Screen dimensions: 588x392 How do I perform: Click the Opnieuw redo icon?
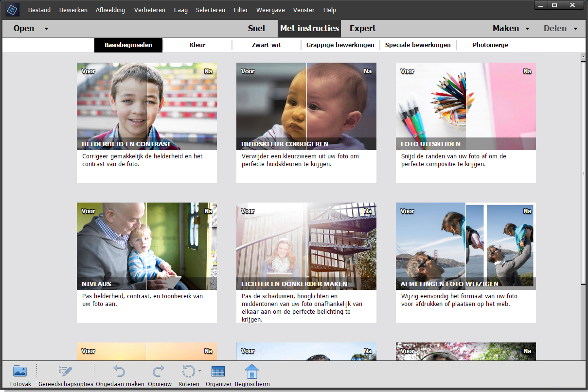(160, 375)
